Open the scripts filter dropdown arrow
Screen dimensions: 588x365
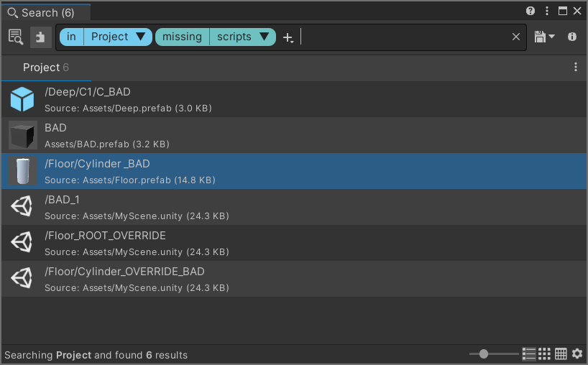point(264,37)
